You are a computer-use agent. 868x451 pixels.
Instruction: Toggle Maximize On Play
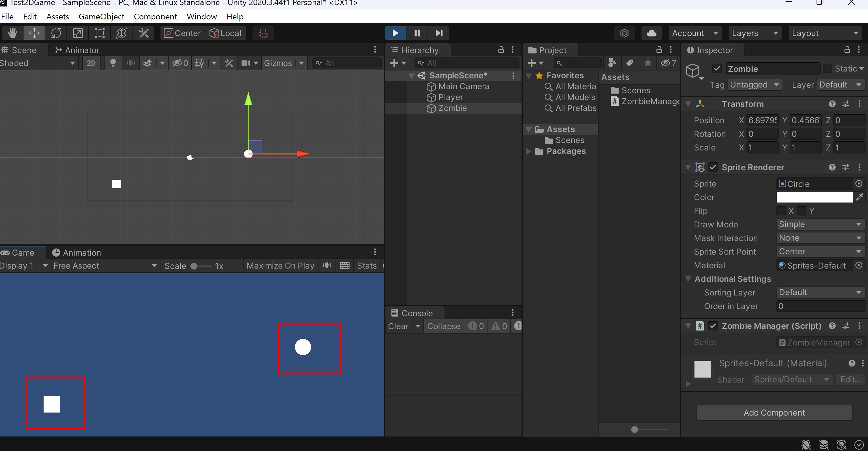[280, 265]
